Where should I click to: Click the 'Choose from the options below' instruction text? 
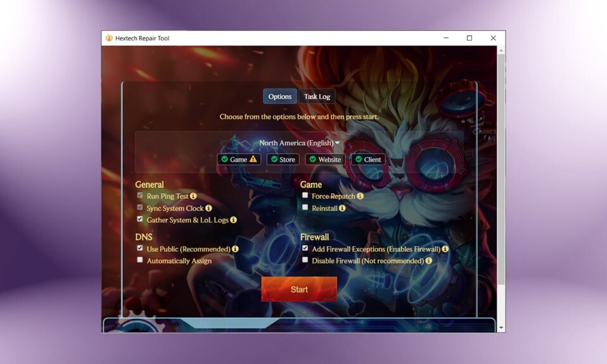pos(299,117)
